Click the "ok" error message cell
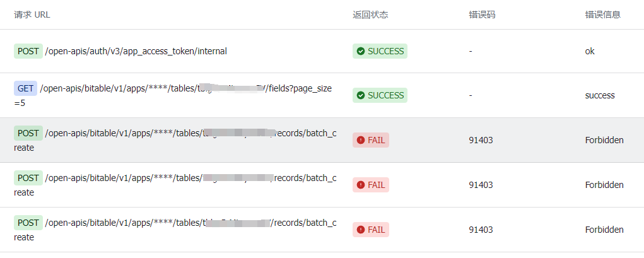This screenshot has width=644, height=258. (x=590, y=51)
